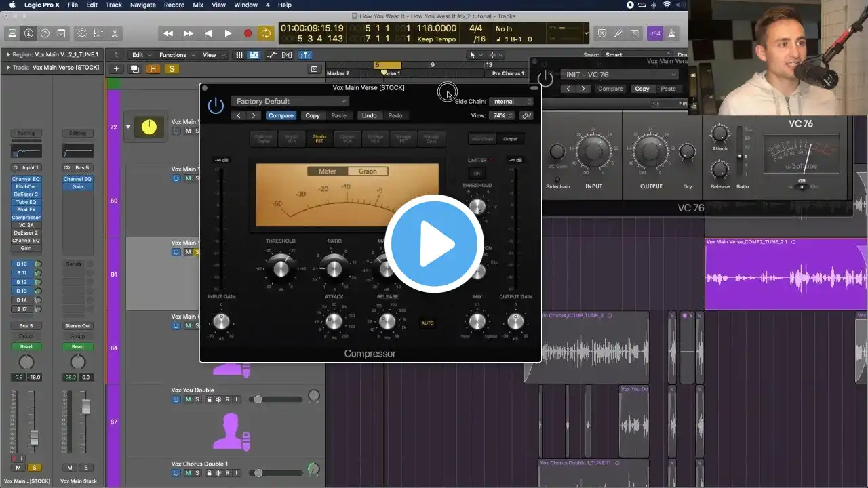Toggle AUTO release on the Compressor
Viewport: 868px width, 488px height.
427,323
